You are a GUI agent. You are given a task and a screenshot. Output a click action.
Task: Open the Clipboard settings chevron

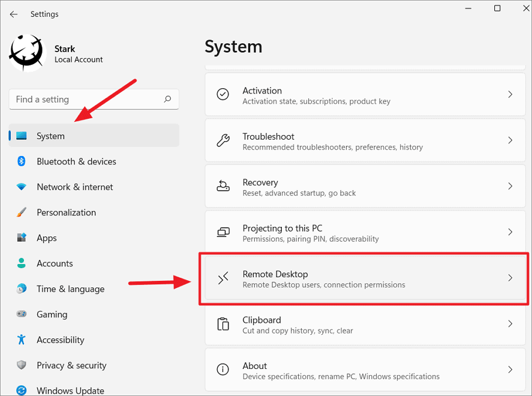click(510, 324)
